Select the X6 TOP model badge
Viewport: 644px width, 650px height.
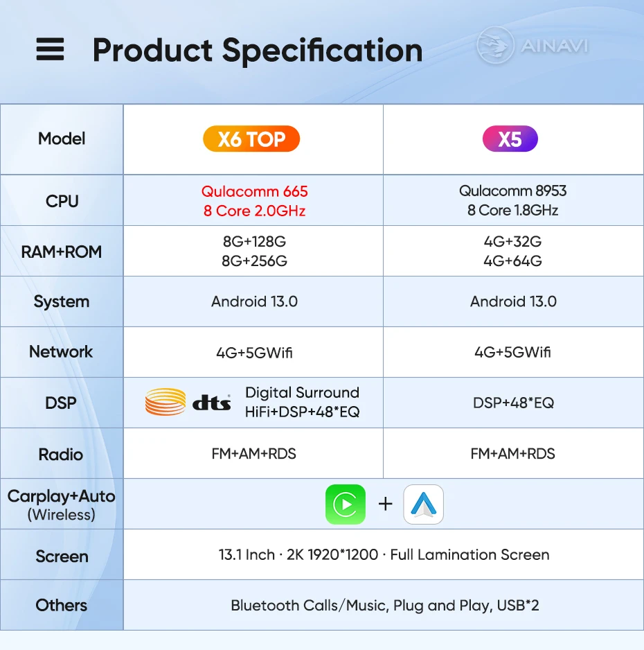tap(251, 139)
